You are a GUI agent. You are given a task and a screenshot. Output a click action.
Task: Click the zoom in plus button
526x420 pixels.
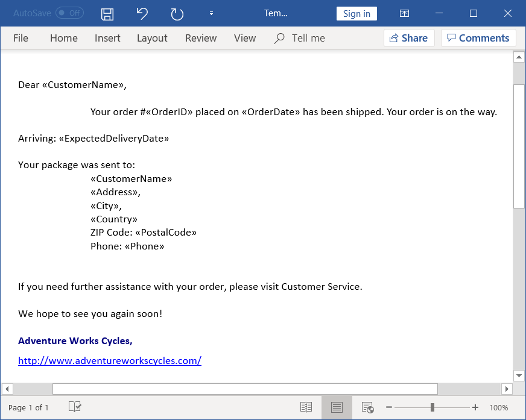(x=475, y=407)
